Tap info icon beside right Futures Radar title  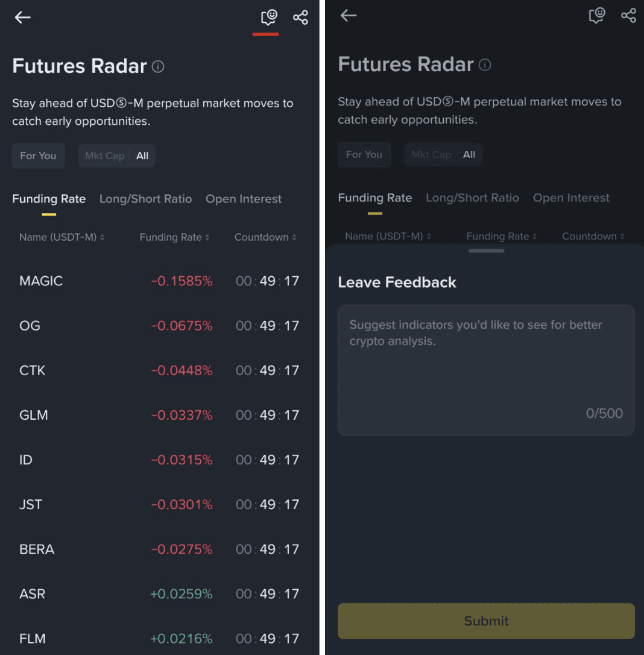point(484,65)
